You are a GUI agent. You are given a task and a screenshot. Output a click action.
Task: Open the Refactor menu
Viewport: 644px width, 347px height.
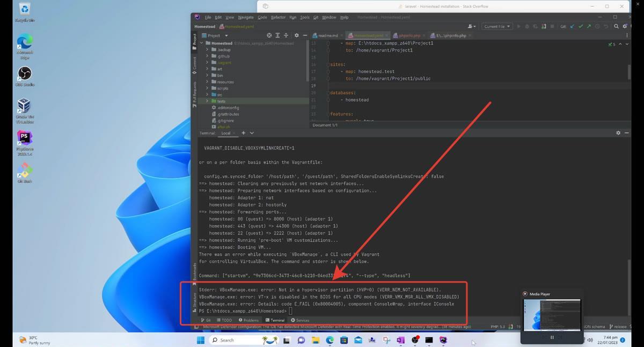pos(278,17)
